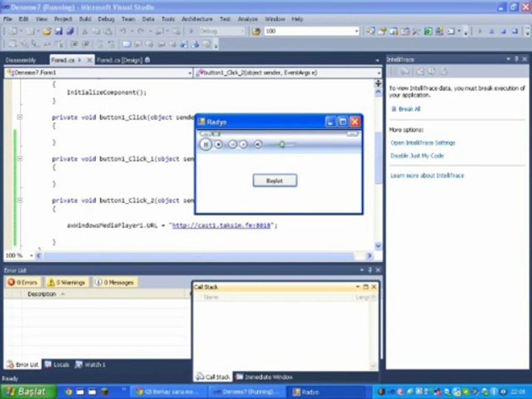This screenshot has width=532, height=399.
Task: Collapse the button1_Click_2 method outline
Action: pyautogui.click(x=20, y=201)
